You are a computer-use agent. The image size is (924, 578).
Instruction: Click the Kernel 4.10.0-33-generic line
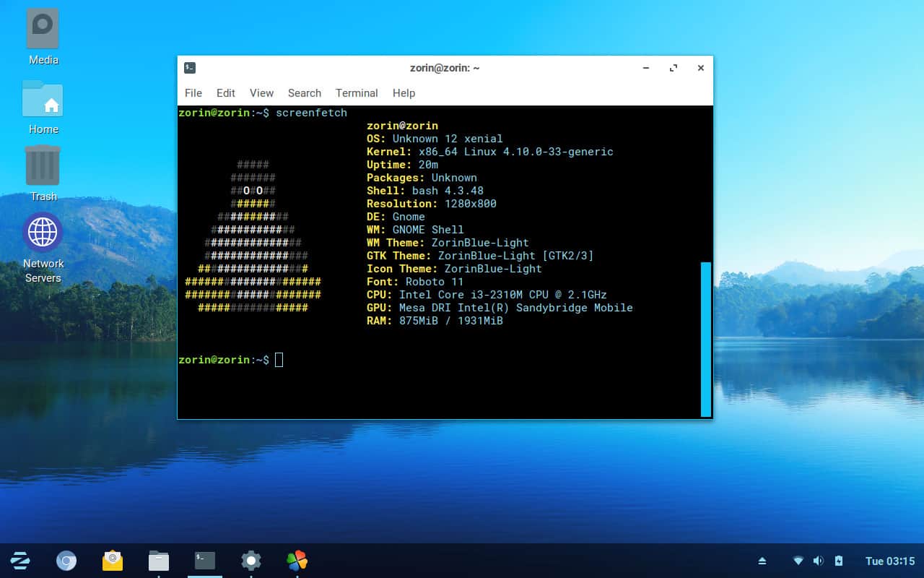point(490,152)
